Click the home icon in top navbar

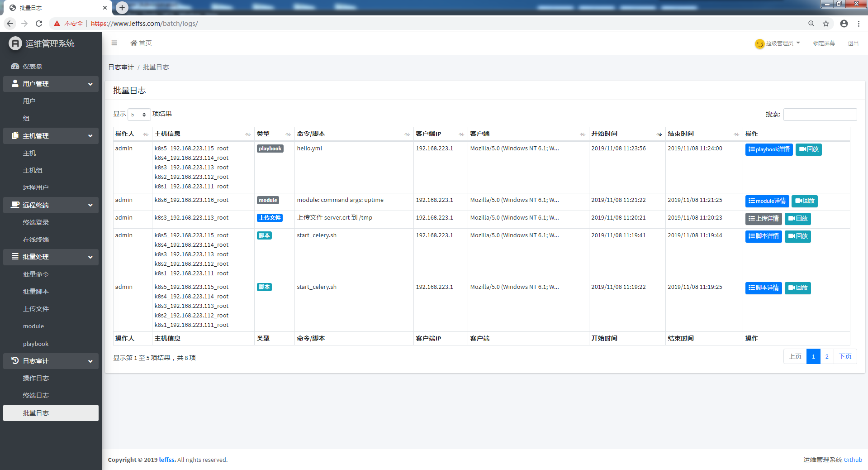pyautogui.click(x=134, y=43)
